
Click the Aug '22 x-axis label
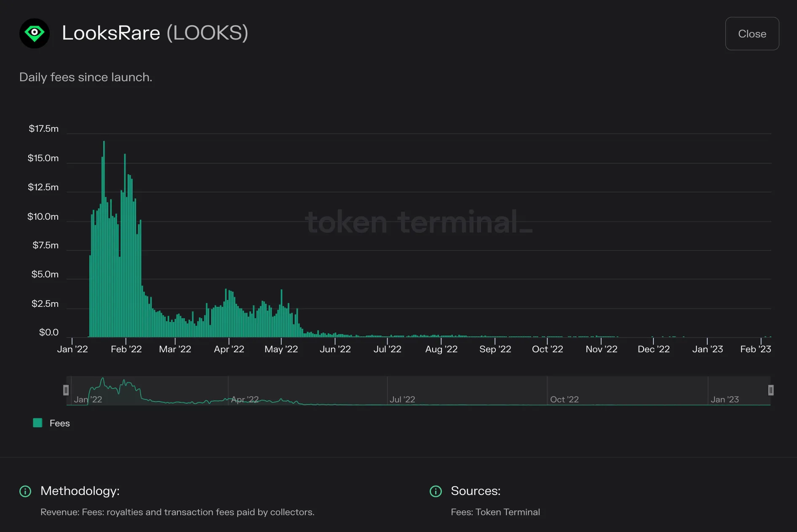(x=441, y=349)
